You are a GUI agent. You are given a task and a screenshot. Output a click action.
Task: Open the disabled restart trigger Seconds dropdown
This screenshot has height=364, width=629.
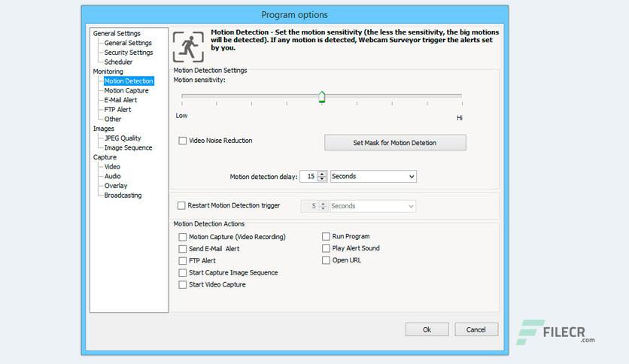click(372, 206)
